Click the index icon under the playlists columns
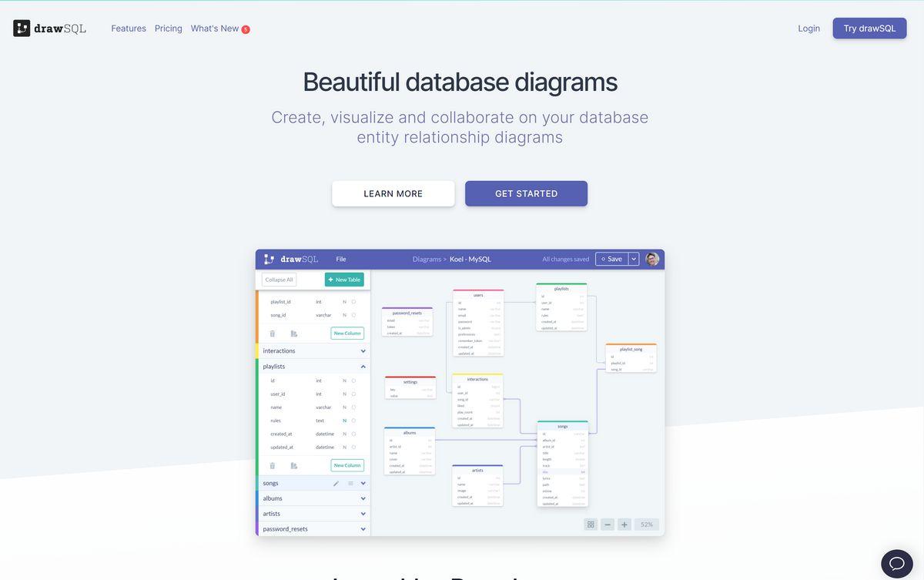 click(x=294, y=465)
